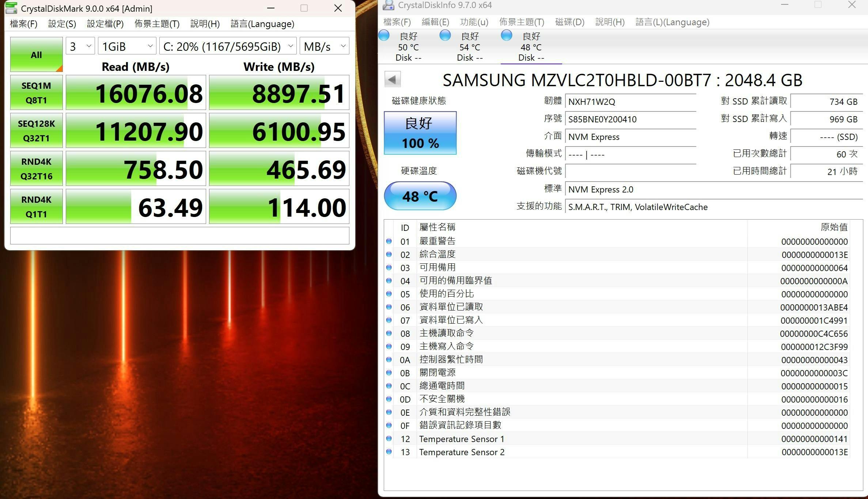Click the comment text field in CrystalDiskMark

179,236
